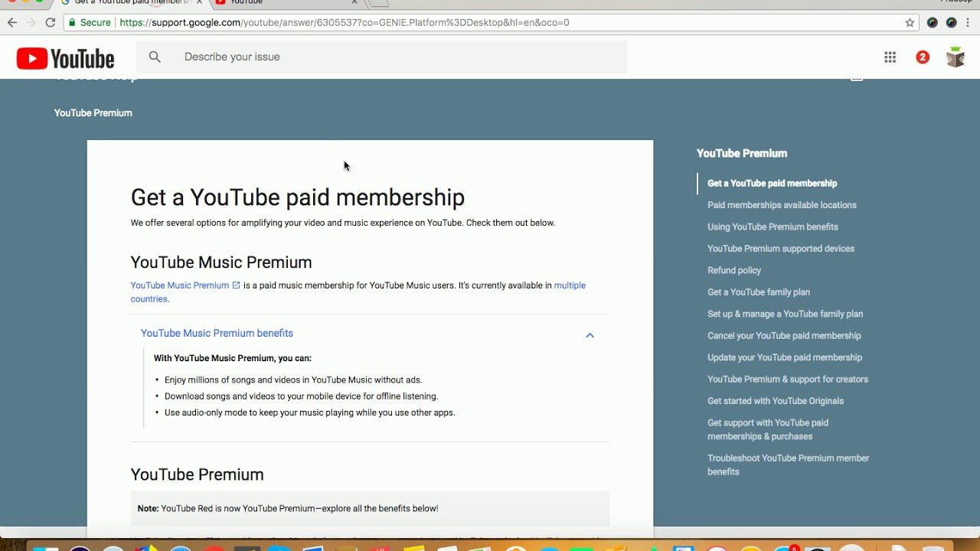This screenshot has width=980, height=551.
Task: Open 'Get support with YouTube paid memberships & purchases'
Action: pos(768,429)
